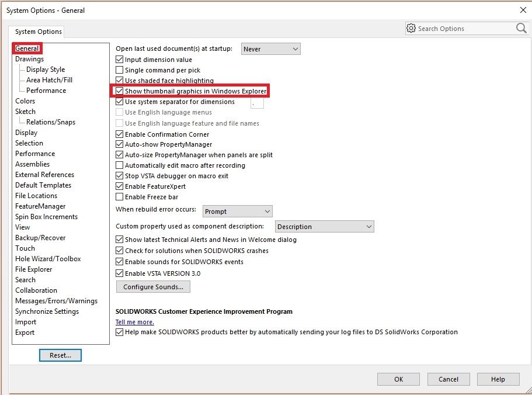
Task: Switch to the System Options tab
Action: [x=38, y=32]
